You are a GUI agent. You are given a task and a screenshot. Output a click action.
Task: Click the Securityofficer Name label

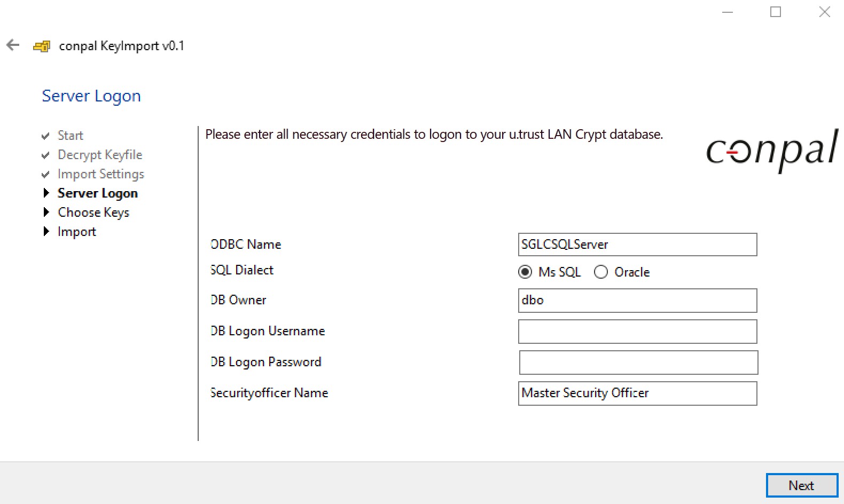click(x=269, y=393)
